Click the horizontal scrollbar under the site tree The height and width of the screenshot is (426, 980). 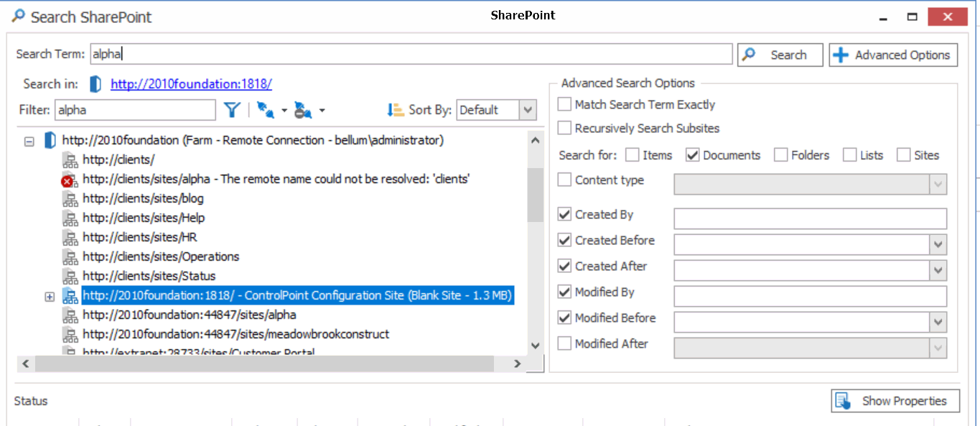pyautogui.click(x=264, y=364)
